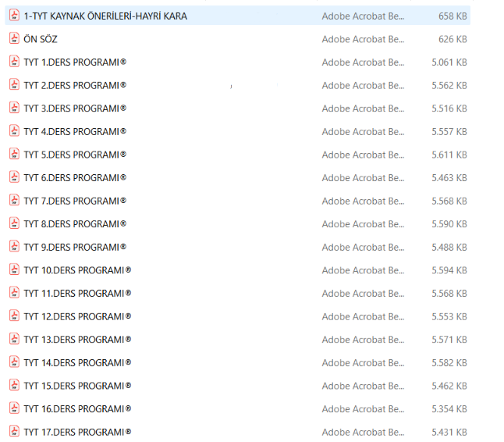This screenshot has height=442, width=504.
Task: Click PDF icon of TYT 14.DERS PROGRAMI
Action: tap(14, 362)
